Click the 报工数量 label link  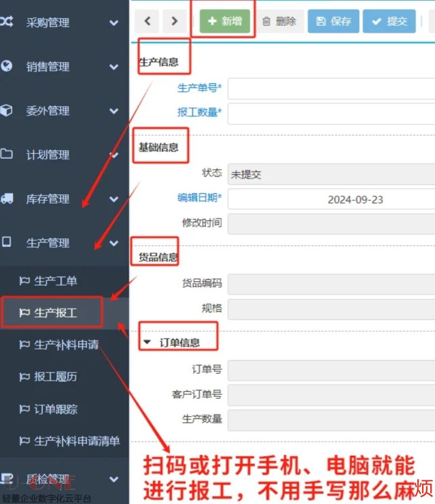199,112
